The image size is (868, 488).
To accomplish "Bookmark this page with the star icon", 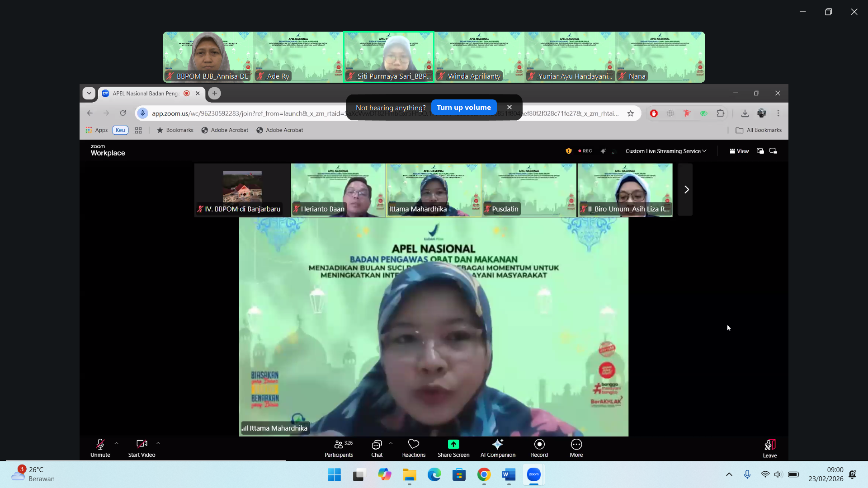I will point(631,113).
